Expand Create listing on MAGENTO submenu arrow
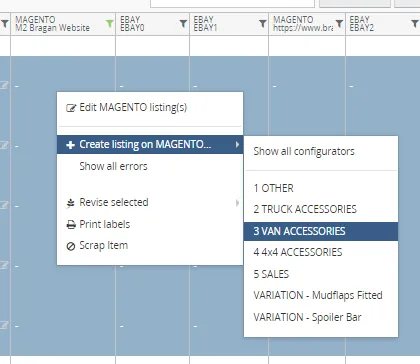This screenshot has width=420, height=364. [237, 145]
